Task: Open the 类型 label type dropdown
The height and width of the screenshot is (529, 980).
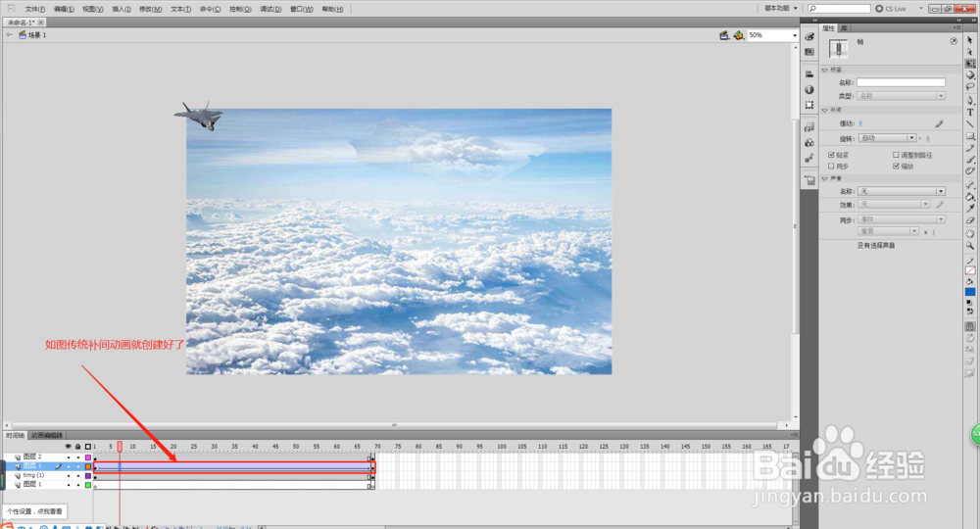Action: click(901, 96)
